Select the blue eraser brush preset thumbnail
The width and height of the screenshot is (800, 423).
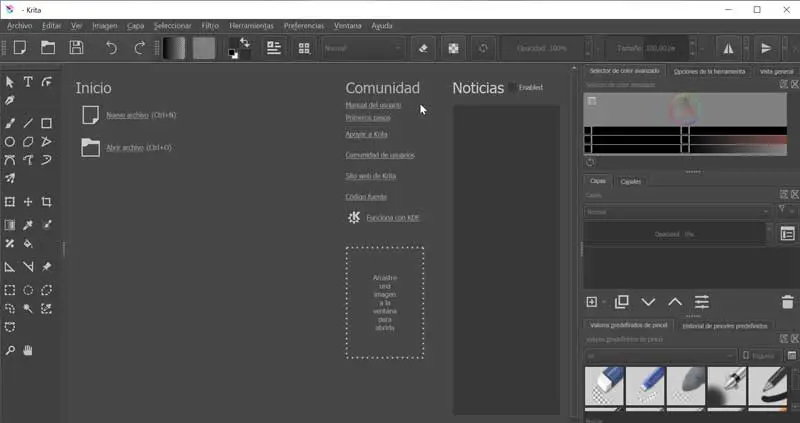coord(604,386)
